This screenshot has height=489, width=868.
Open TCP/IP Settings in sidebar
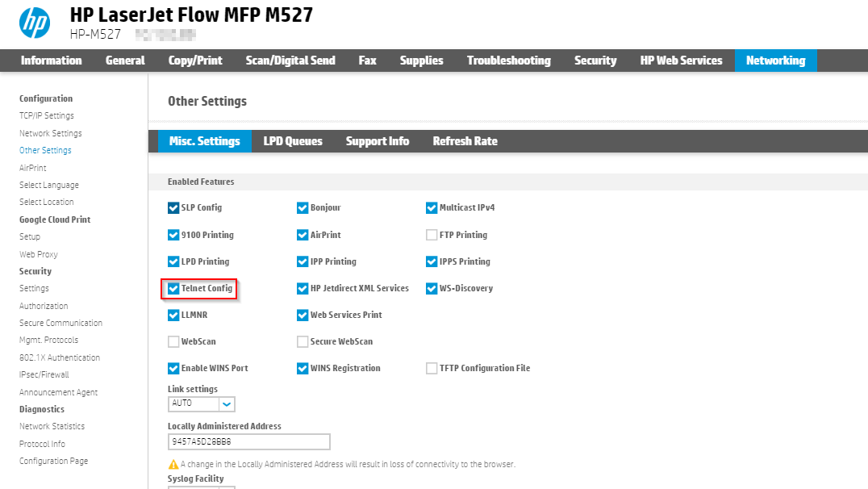click(47, 116)
